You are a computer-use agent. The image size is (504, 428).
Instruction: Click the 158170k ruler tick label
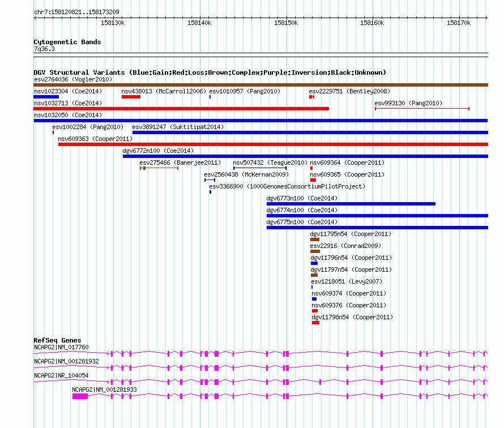(x=459, y=23)
